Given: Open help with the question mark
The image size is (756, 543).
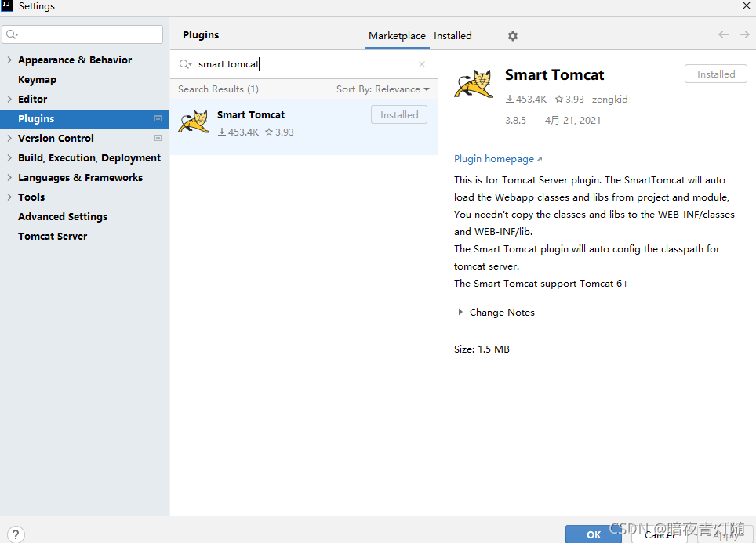Looking at the screenshot, I should pos(16,534).
